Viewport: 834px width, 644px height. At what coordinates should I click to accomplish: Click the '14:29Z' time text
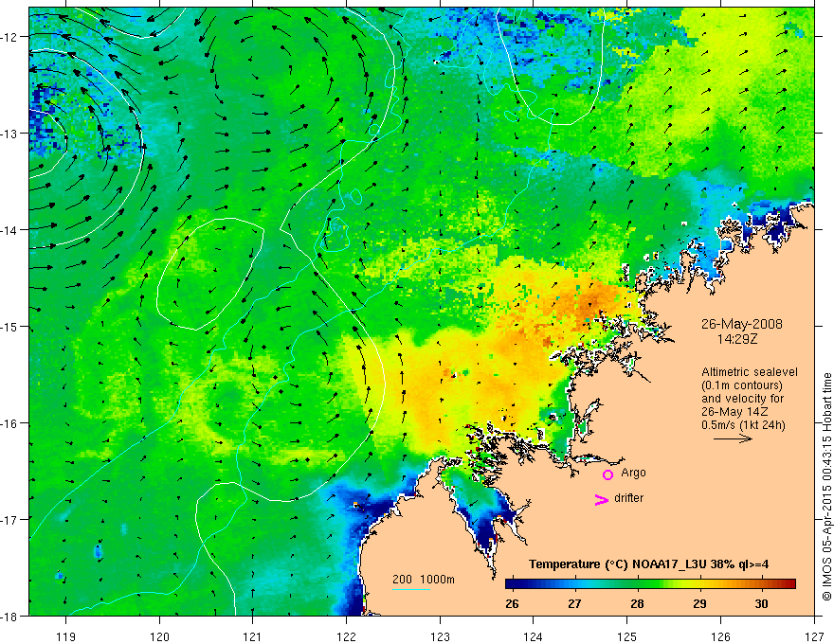point(736,339)
